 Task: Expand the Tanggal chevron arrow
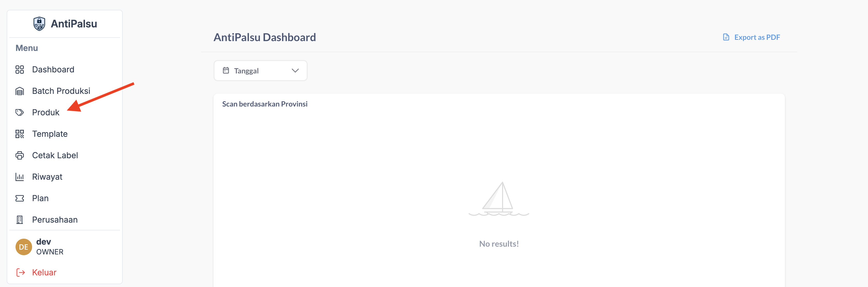(x=295, y=71)
